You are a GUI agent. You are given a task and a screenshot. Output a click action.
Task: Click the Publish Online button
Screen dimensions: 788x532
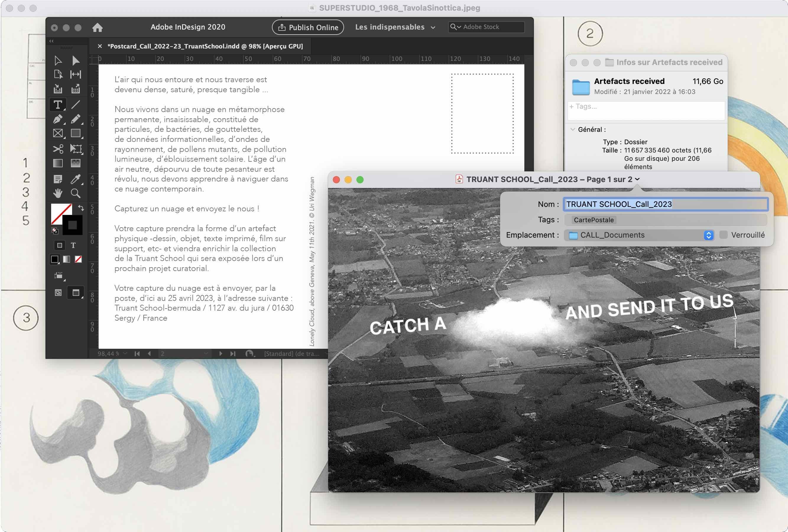[308, 27]
